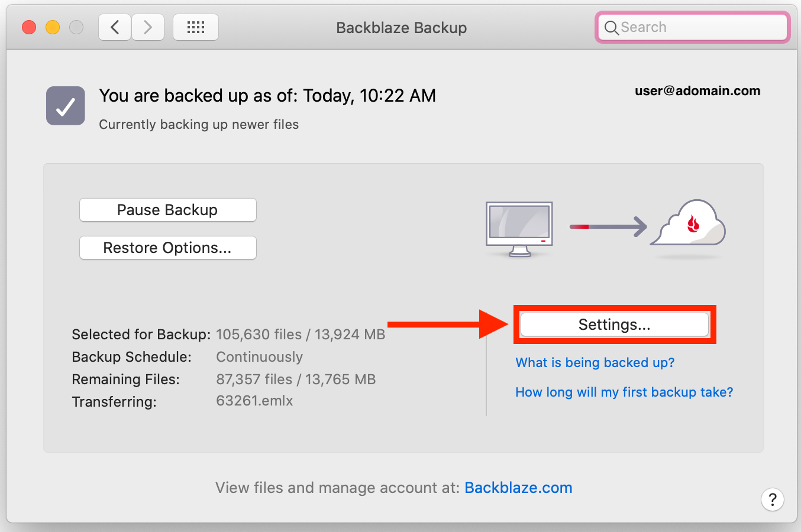Visit the Backblaze.com link

coord(518,488)
